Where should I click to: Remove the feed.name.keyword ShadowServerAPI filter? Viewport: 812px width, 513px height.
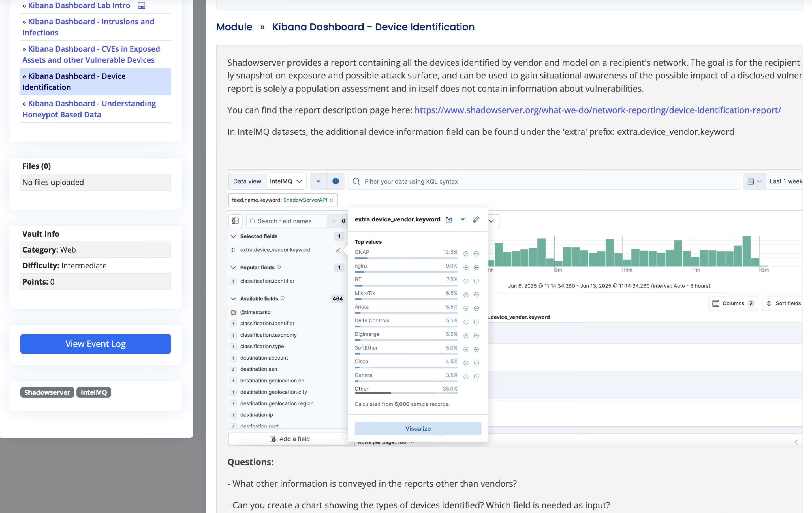point(332,200)
